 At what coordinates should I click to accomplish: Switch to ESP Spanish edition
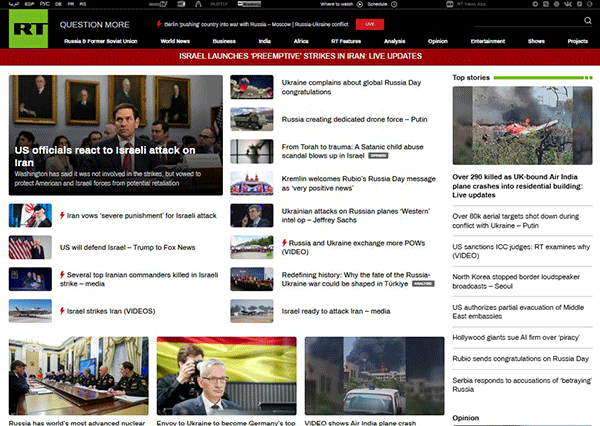point(29,4)
